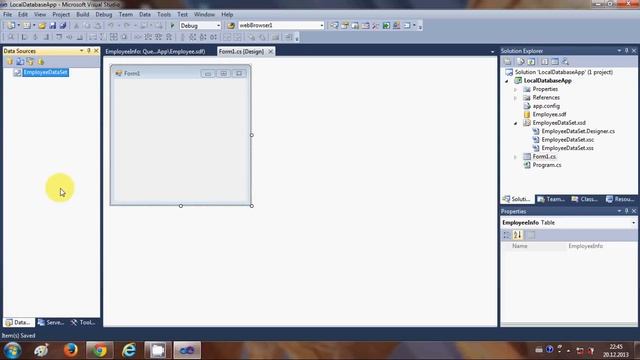This screenshot has height=360, width=640.
Task: Open the File menu
Action: (x=7, y=14)
